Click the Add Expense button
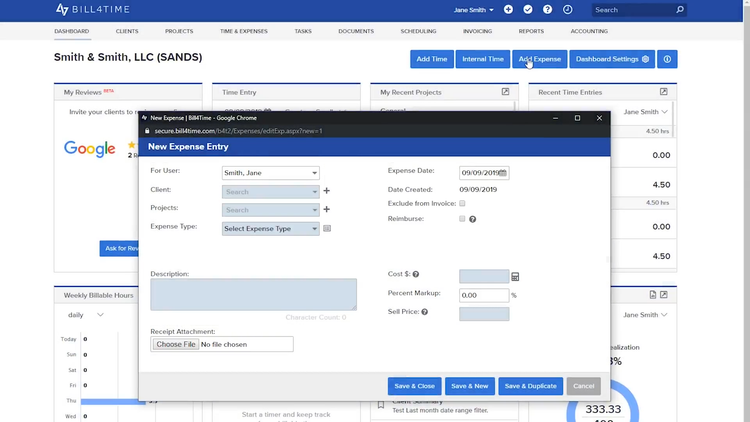This screenshot has height=422, width=750. [x=540, y=59]
